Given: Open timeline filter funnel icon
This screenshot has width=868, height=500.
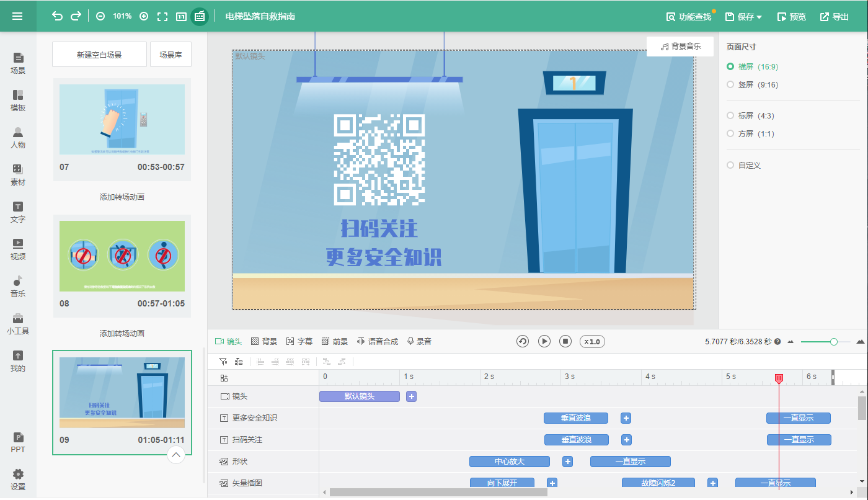Looking at the screenshot, I should (223, 361).
